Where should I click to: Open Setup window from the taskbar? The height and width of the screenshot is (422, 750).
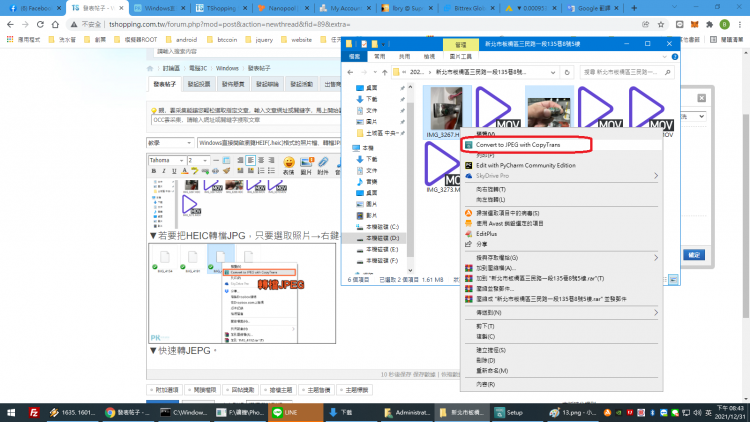pos(518,412)
